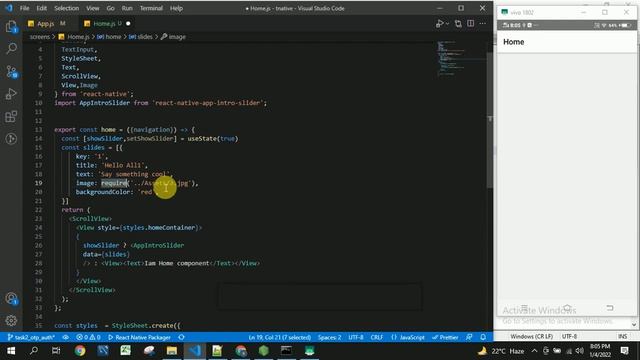This screenshot has height=360, width=640.
Task: Open the View menu
Action: [x=93, y=8]
